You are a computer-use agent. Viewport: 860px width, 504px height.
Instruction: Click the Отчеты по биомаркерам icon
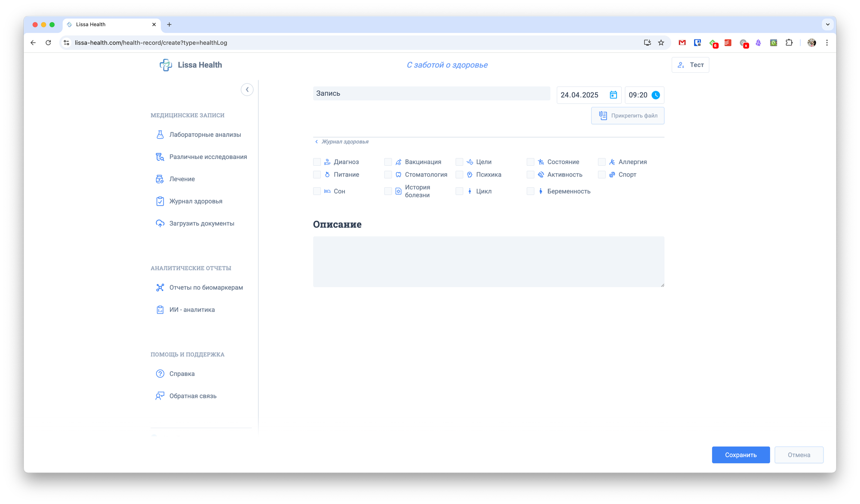(160, 287)
